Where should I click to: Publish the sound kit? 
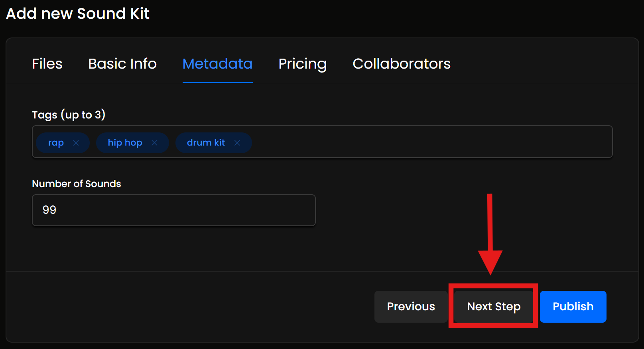(573, 306)
